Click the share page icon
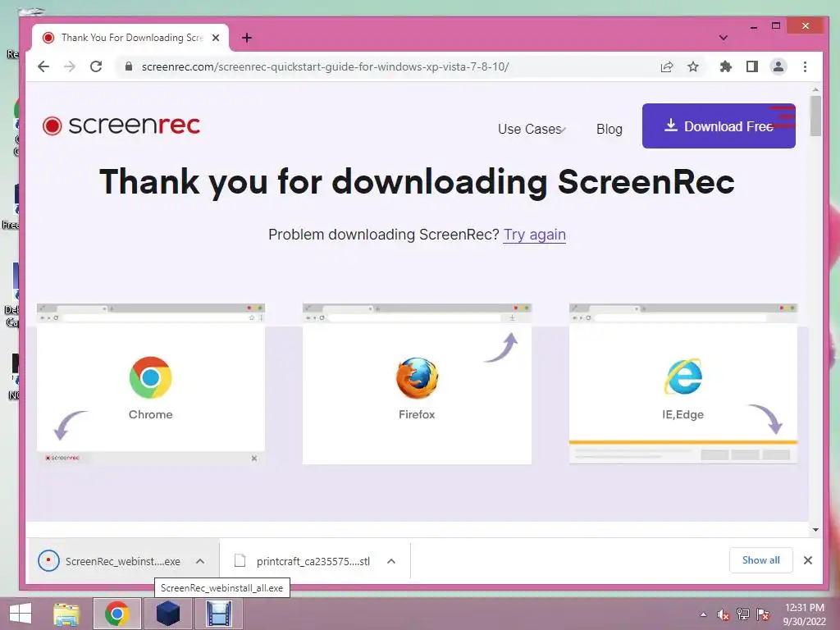The width and height of the screenshot is (840, 630). click(x=667, y=66)
